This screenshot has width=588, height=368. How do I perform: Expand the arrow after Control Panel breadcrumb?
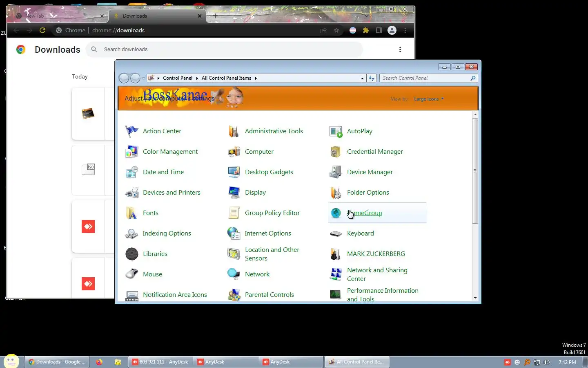coord(197,78)
